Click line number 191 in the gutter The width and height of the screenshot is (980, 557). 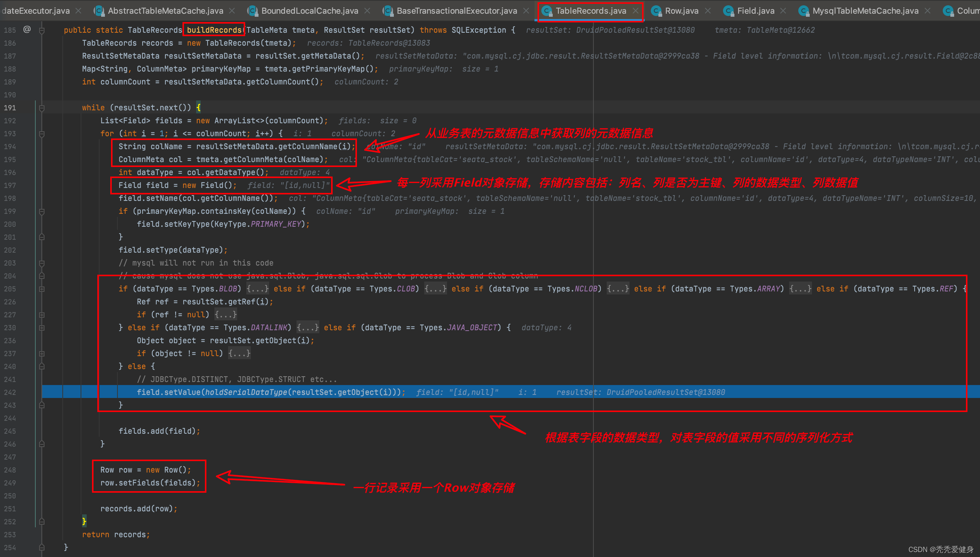pos(10,108)
